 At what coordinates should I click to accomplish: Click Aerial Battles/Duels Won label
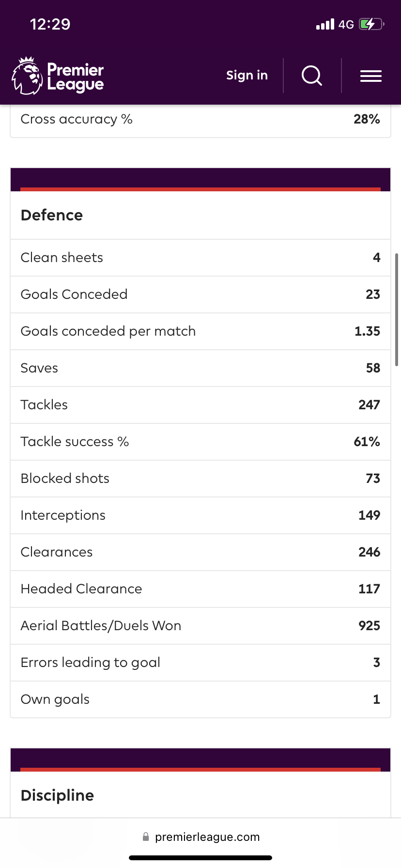coord(101,626)
